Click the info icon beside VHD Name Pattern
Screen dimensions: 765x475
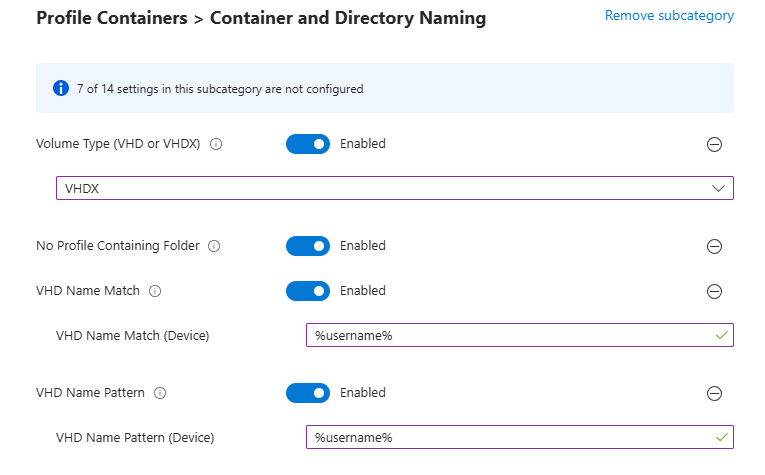click(160, 393)
